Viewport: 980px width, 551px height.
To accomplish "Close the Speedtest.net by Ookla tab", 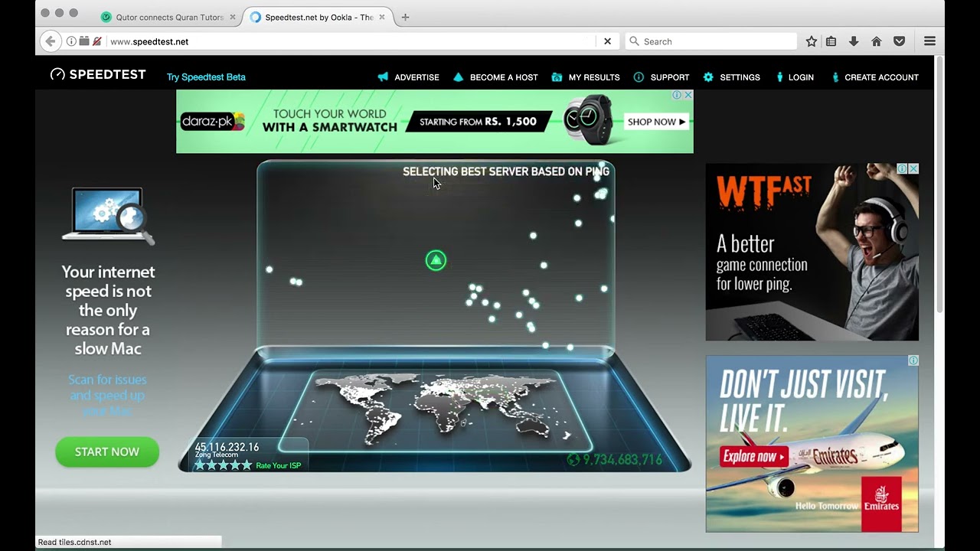I will tap(382, 17).
